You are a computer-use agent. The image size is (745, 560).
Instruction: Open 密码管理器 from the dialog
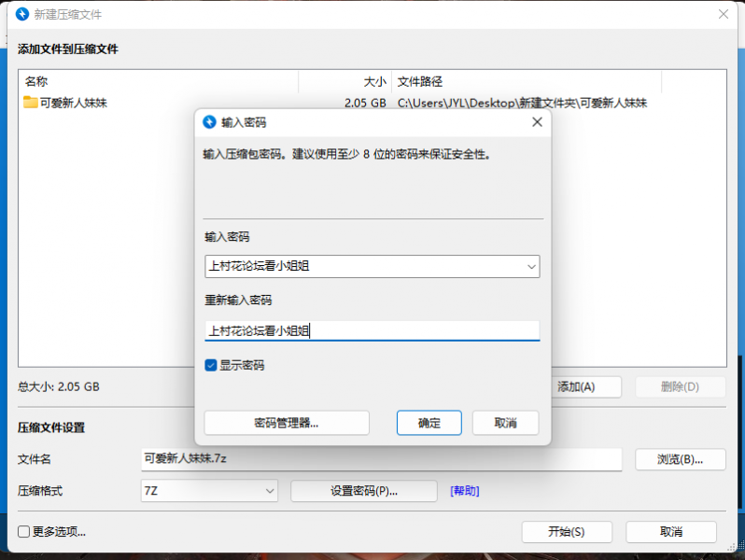coord(287,423)
